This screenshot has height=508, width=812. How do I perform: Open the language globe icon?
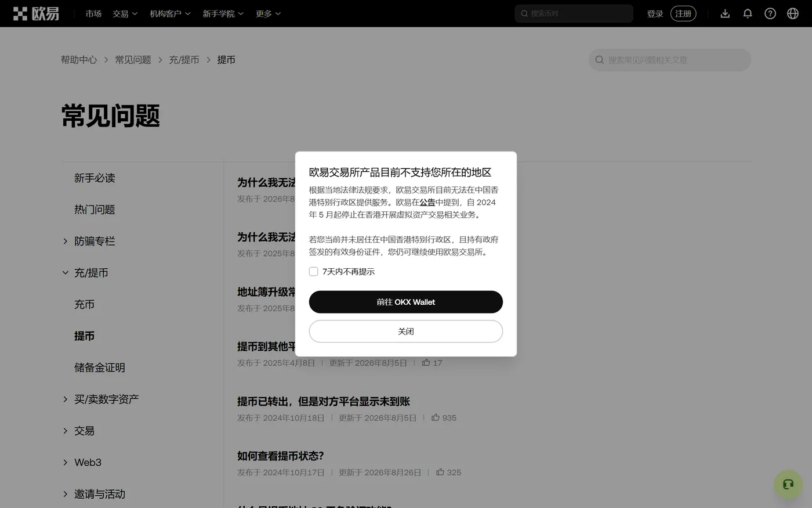[793, 13]
